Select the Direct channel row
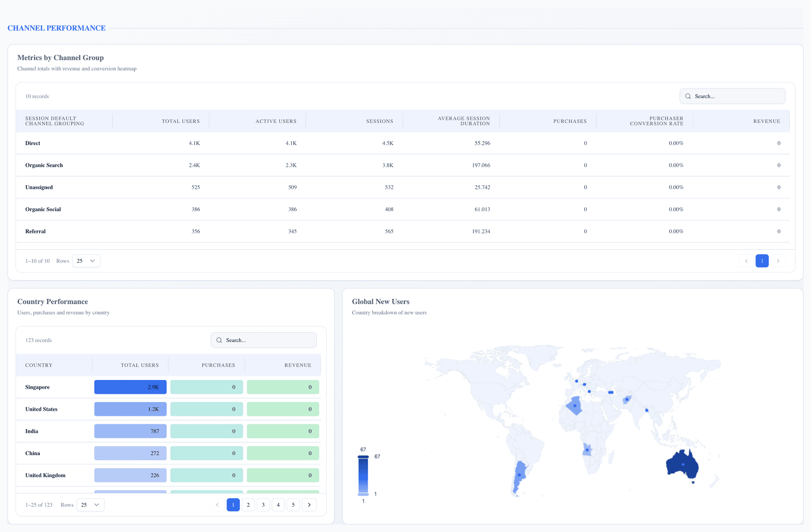This screenshot has height=532, width=811. [403, 143]
